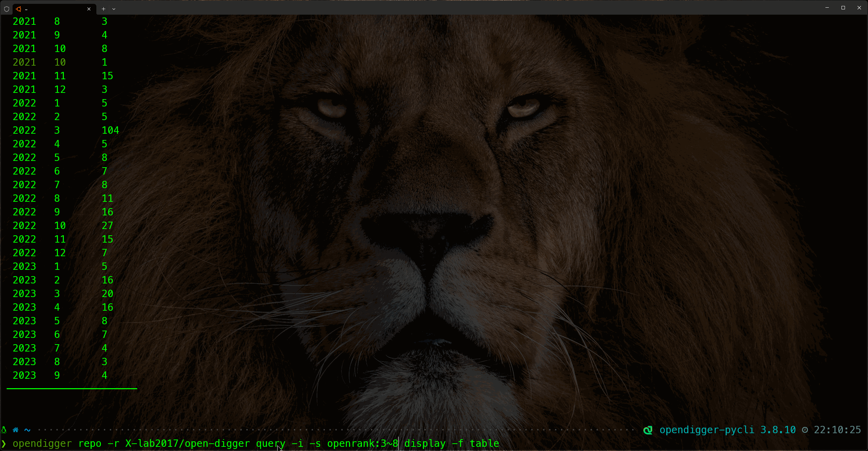Viewport: 868px width, 451px height.
Task: Click the value 104 in the table
Action: click(110, 130)
